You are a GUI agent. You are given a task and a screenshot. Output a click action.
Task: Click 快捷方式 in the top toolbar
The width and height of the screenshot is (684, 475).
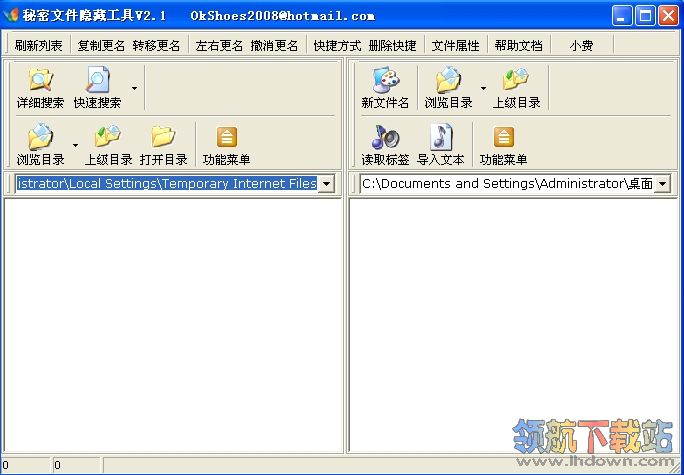[x=337, y=45]
